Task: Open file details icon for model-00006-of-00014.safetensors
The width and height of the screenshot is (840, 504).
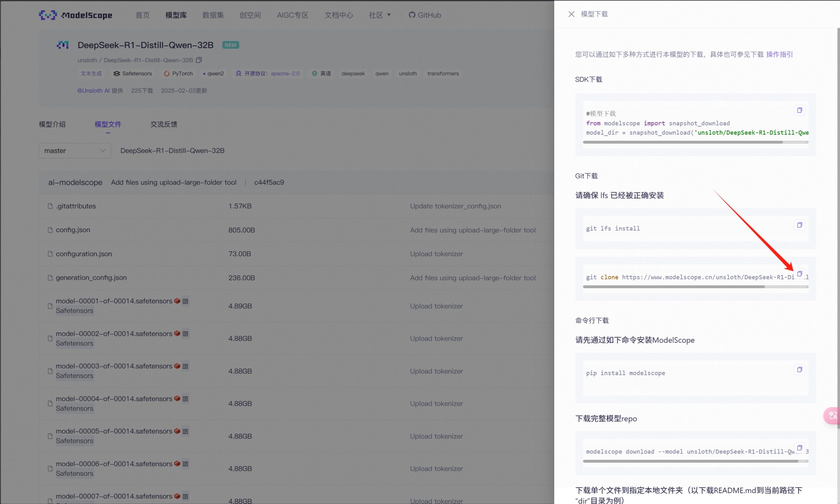Action: coord(185,464)
